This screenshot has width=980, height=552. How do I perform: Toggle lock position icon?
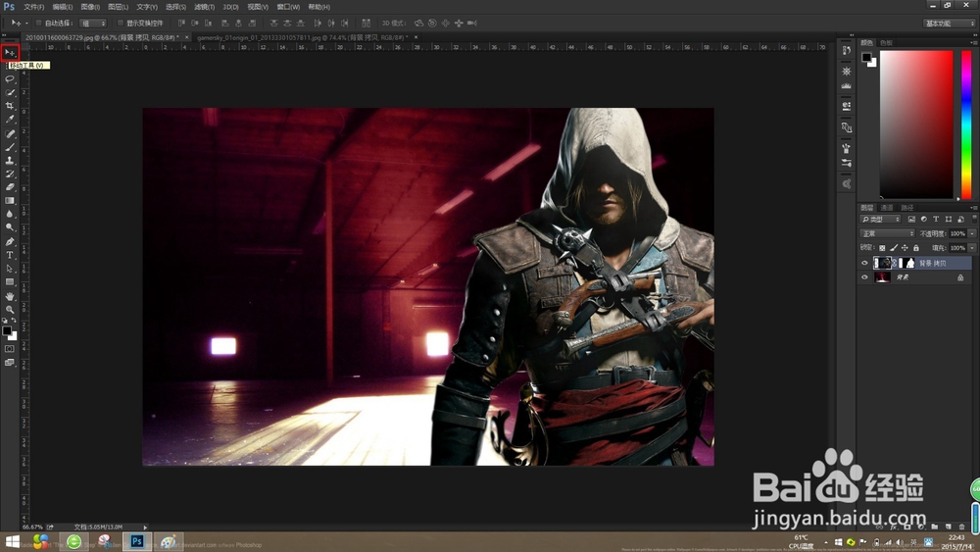[905, 248]
